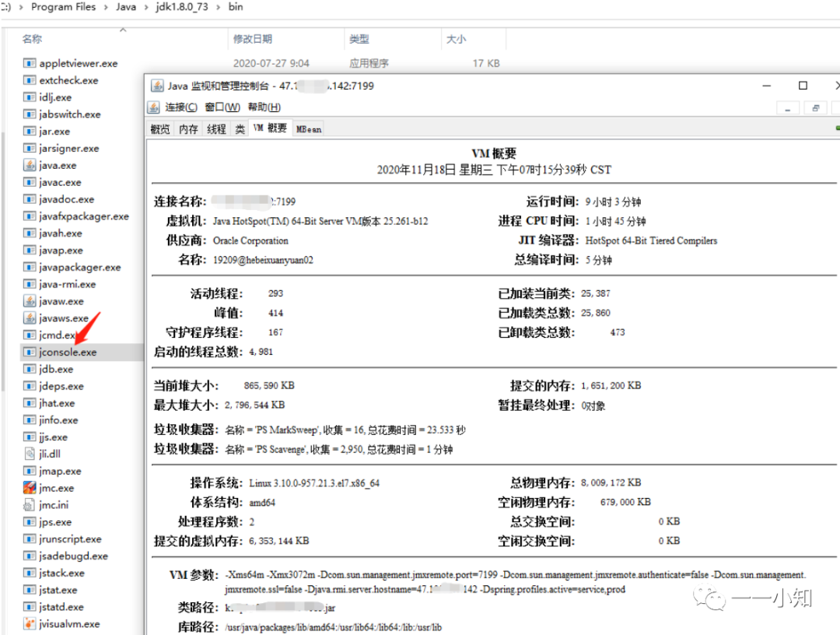This screenshot has width=840, height=635.
Task: Switch to the 类 tab
Action: coord(240,129)
